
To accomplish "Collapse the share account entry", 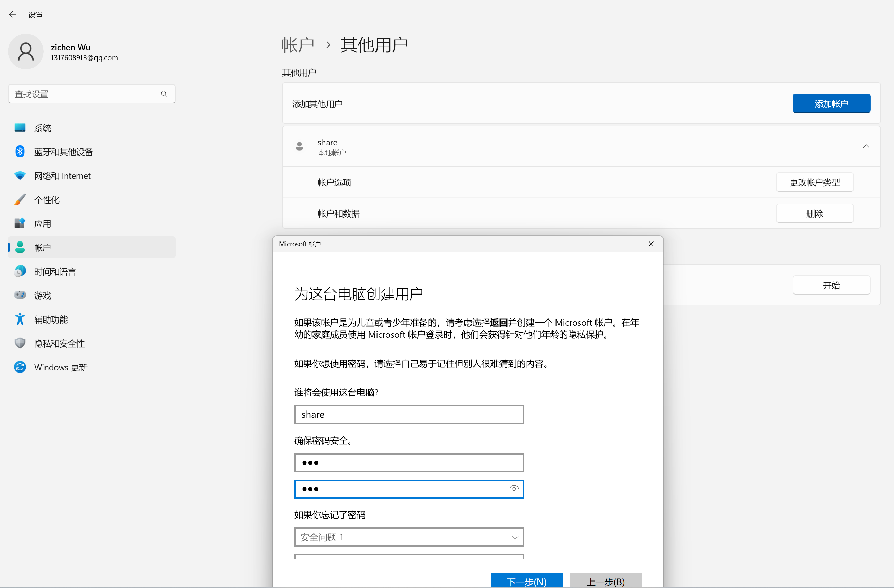I will 866,146.
